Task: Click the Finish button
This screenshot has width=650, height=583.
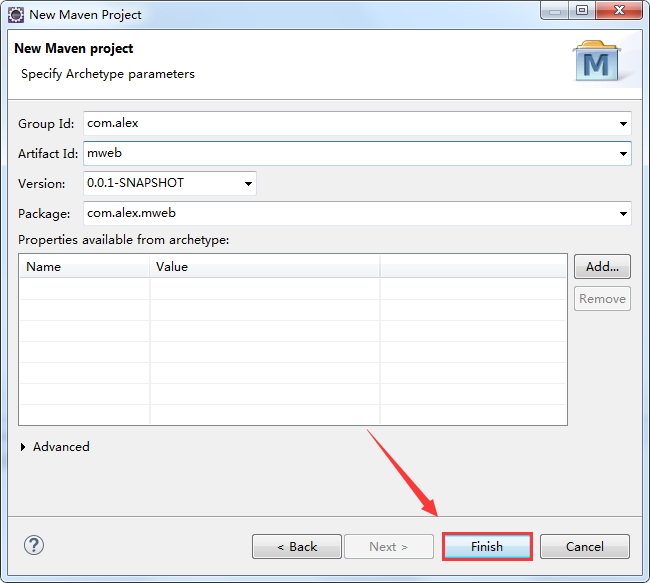Action: click(487, 547)
